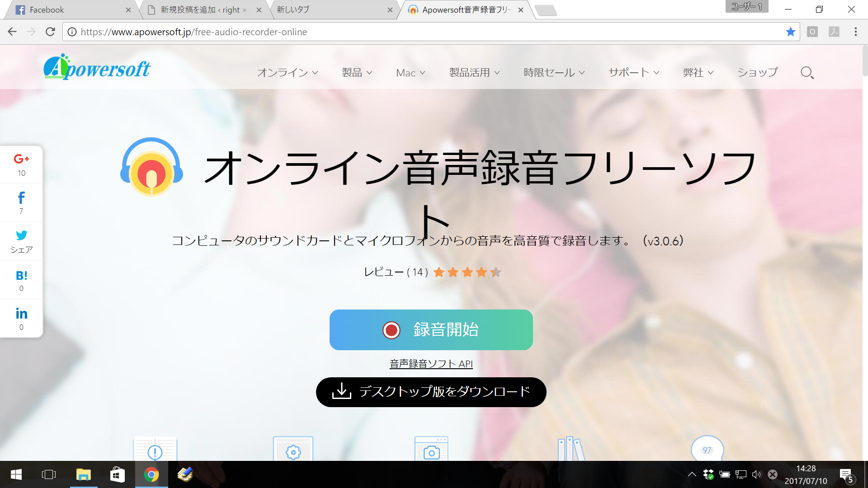This screenshot has height=488, width=868.
Task: Click the Hatena B! bookmark icon
Action: click(21, 276)
